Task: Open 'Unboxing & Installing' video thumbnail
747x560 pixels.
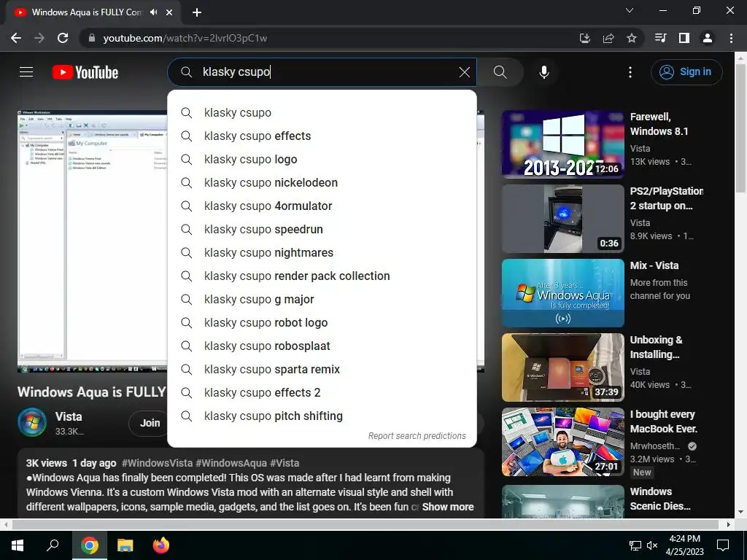Action: point(562,367)
